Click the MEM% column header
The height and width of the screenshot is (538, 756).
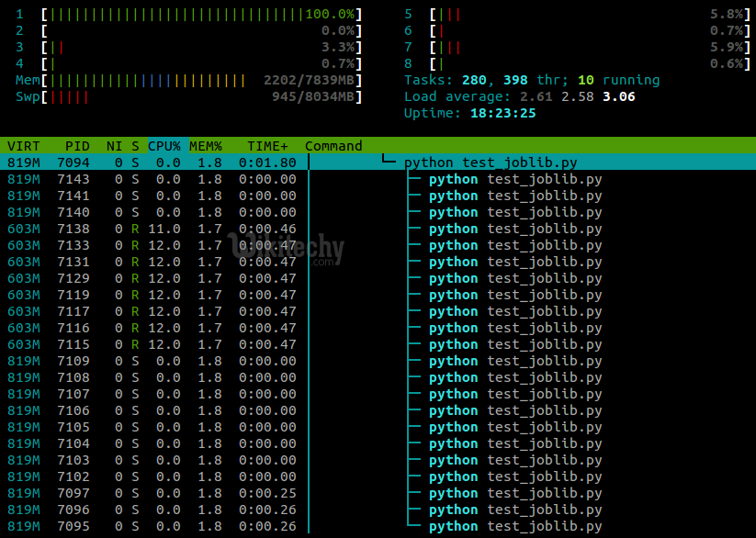click(206, 146)
